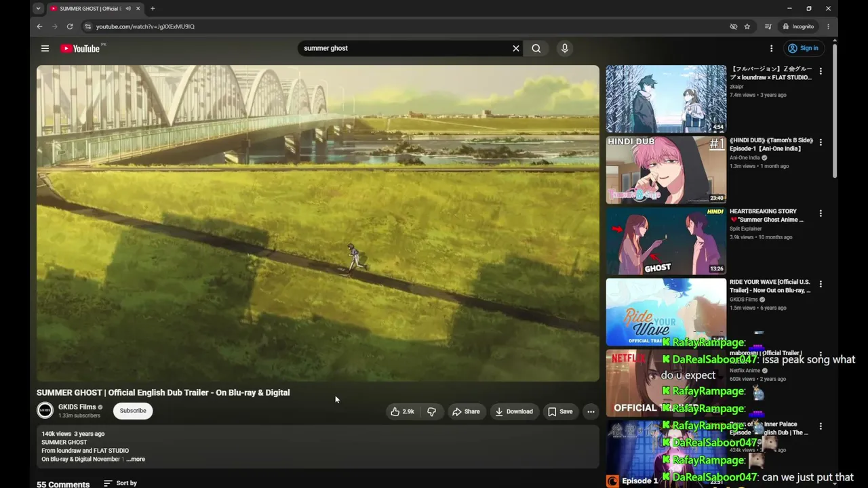
Task: Visit the zkaipr channel
Action: pos(736,87)
